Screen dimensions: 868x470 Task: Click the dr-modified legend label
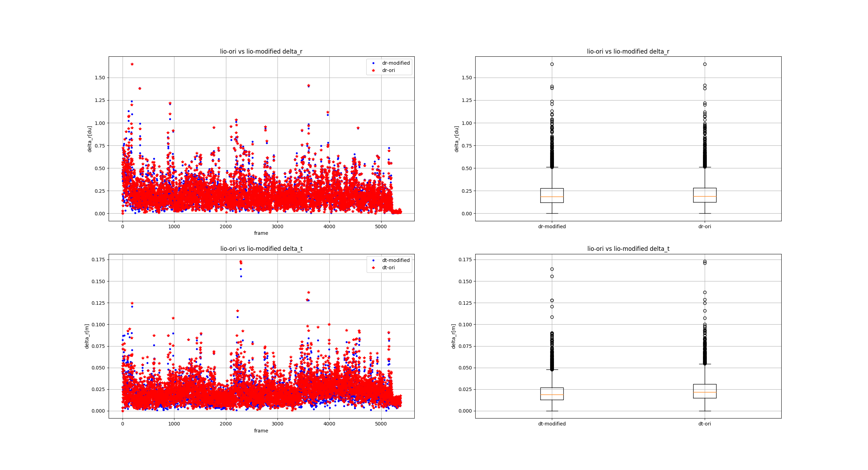click(396, 63)
